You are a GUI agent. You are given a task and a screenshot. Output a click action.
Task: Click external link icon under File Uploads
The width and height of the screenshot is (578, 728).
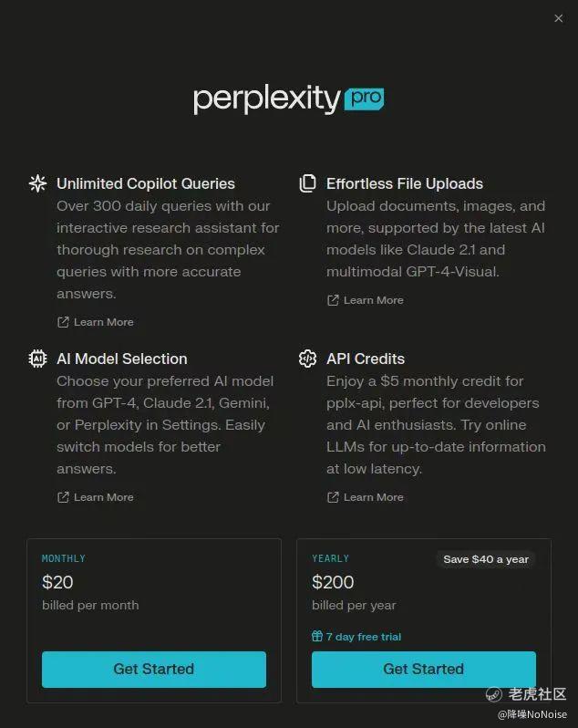point(333,300)
